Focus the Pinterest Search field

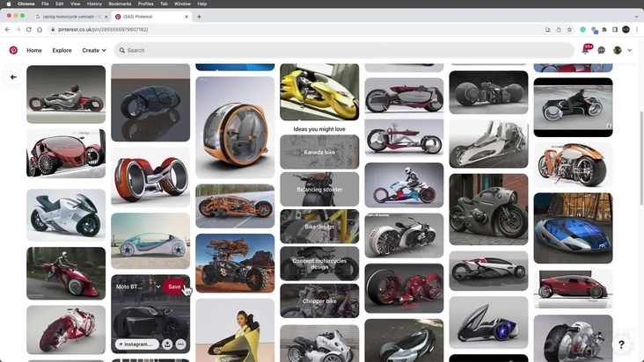[344, 50]
